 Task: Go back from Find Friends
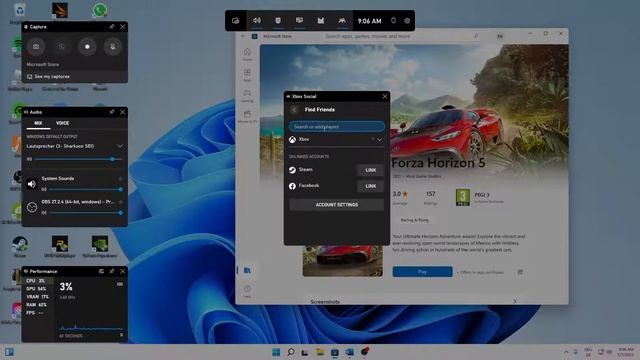tap(294, 110)
